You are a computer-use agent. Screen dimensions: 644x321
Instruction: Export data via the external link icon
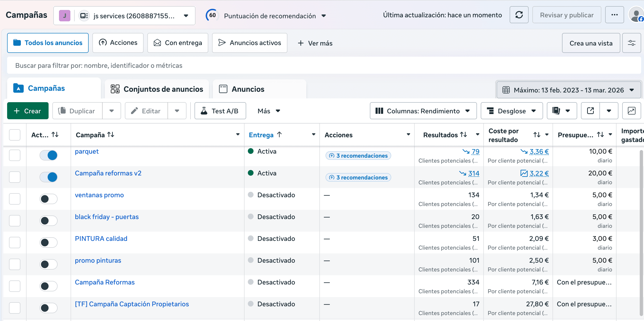590,110
